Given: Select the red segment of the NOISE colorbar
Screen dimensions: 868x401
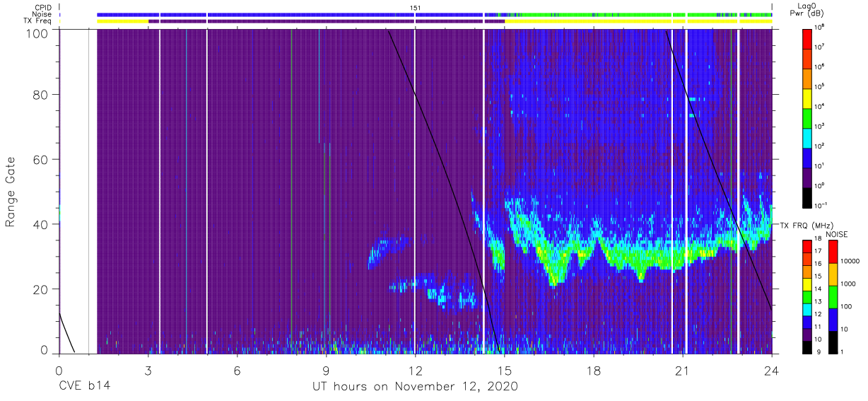Looking at the screenshot, I should pos(832,252).
